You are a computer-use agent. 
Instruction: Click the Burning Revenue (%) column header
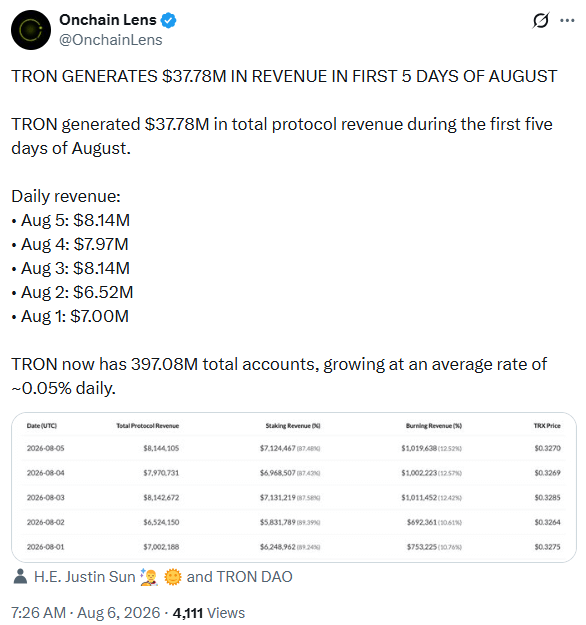(434, 426)
